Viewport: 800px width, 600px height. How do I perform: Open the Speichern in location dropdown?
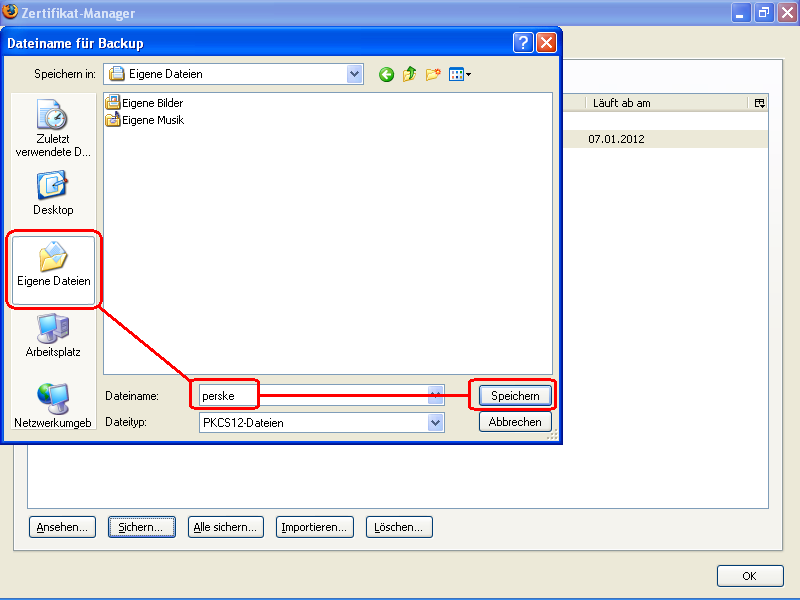click(x=355, y=74)
